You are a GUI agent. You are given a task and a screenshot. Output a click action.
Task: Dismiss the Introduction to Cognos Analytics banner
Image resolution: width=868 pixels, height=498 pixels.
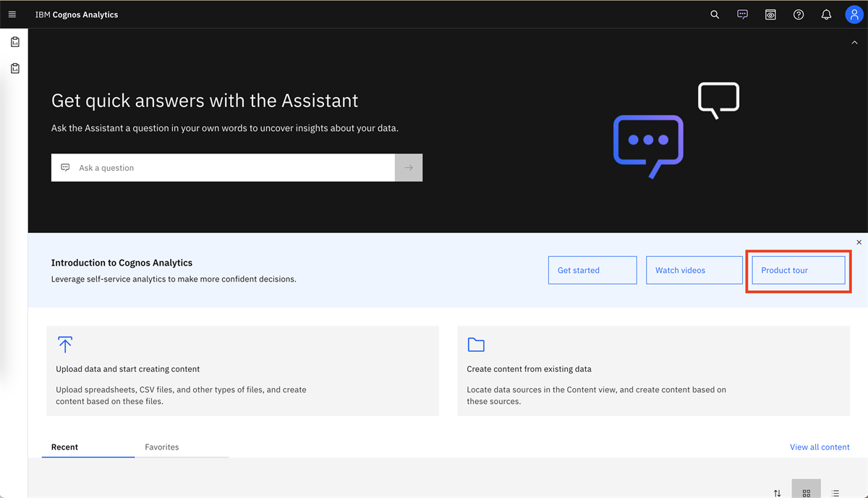point(859,242)
